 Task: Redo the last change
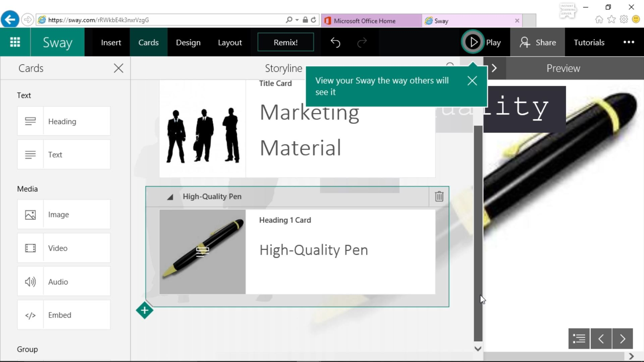363,42
